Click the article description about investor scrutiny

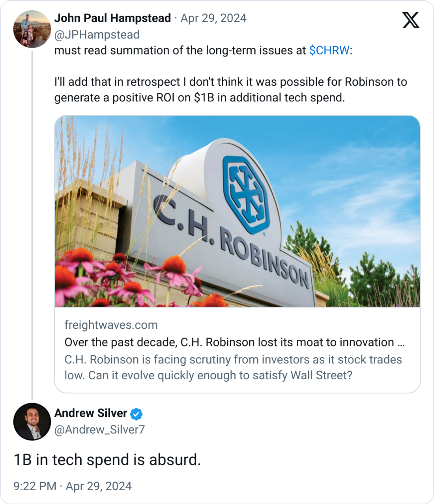pyautogui.click(x=233, y=367)
